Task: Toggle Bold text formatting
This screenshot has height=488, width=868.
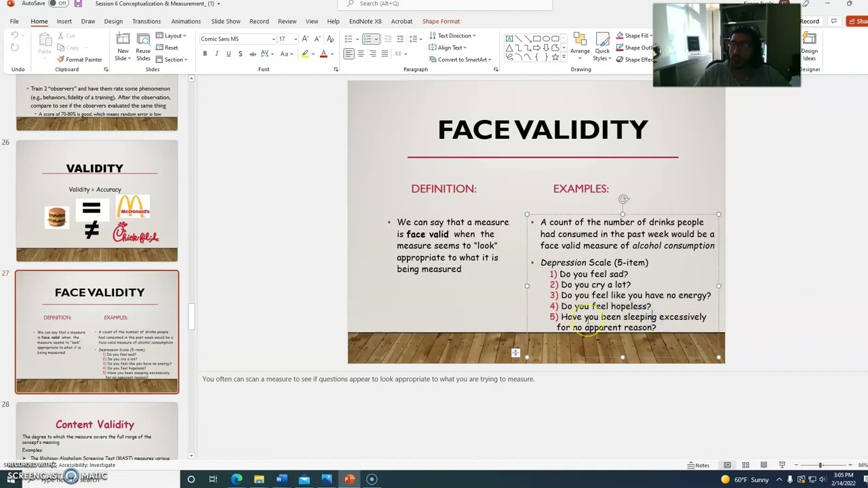Action: click(x=205, y=54)
